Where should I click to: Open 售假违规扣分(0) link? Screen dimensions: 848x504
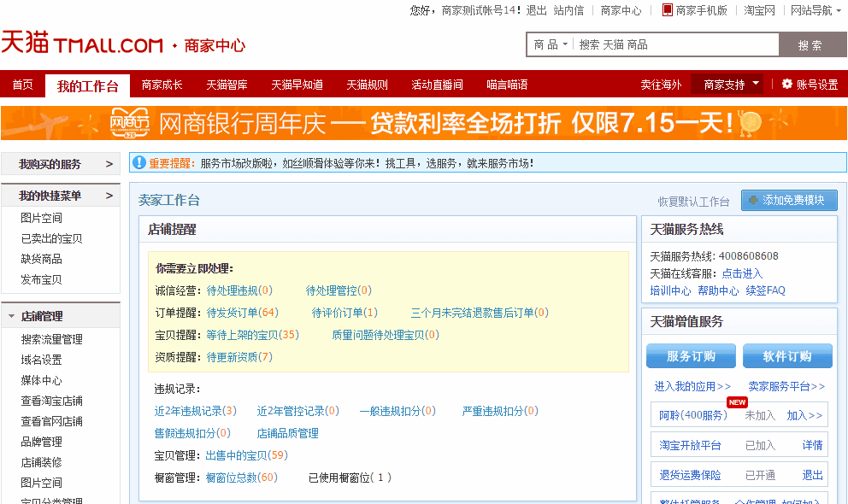click(x=192, y=433)
